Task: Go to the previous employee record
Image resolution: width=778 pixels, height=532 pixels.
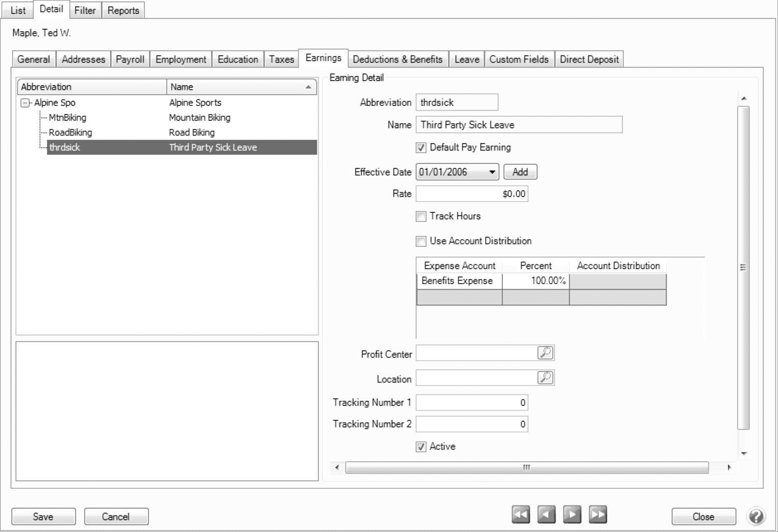Action: 546,515
